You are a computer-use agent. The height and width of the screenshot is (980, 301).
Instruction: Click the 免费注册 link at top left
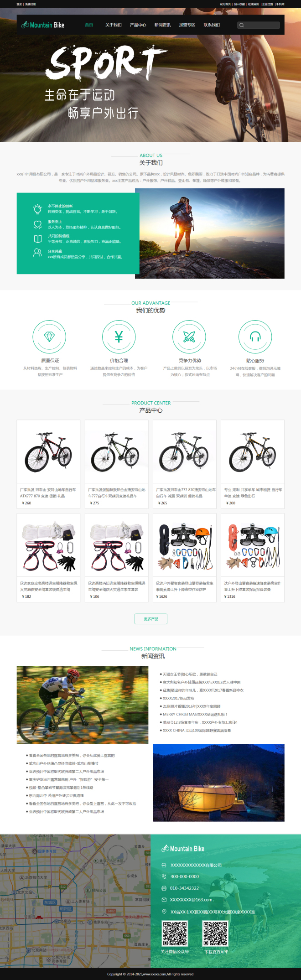click(x=31, y=4)
